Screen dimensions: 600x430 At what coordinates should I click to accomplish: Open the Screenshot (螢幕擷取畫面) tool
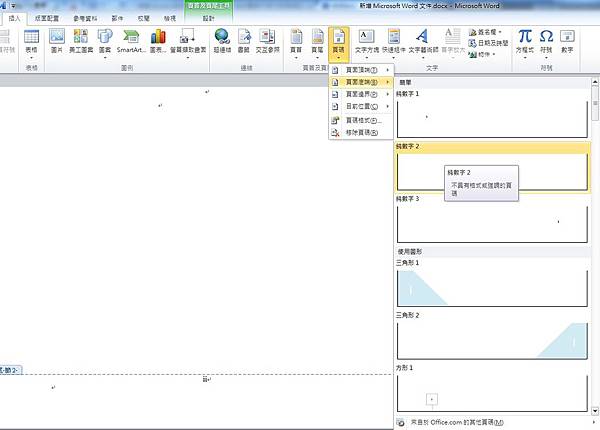(188, 43)
